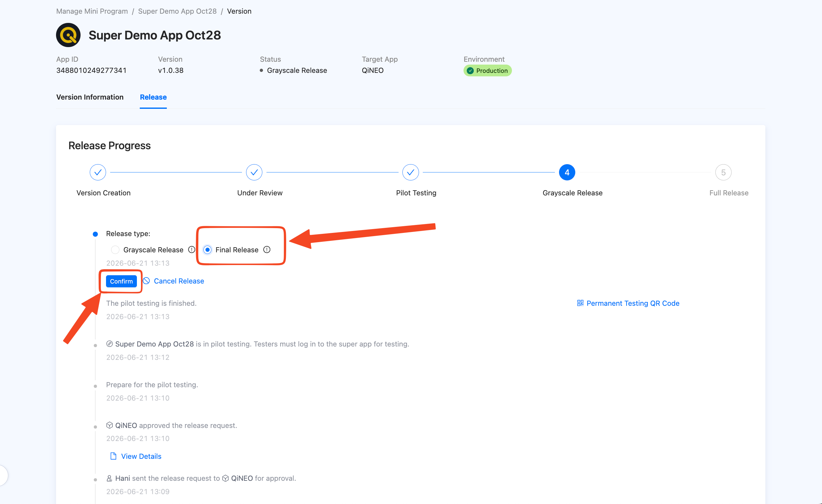822x504 pixels.
Task: Select the Final Release radio button
Action: [x=208, y=250]
